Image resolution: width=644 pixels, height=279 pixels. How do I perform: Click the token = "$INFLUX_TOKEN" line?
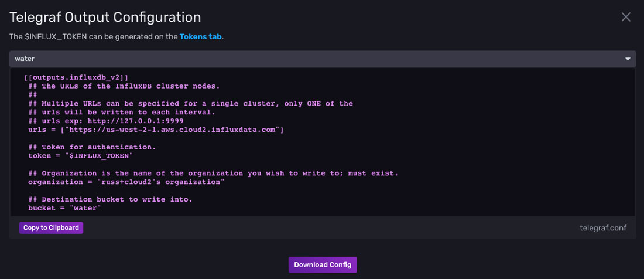[x=81, y=156]
